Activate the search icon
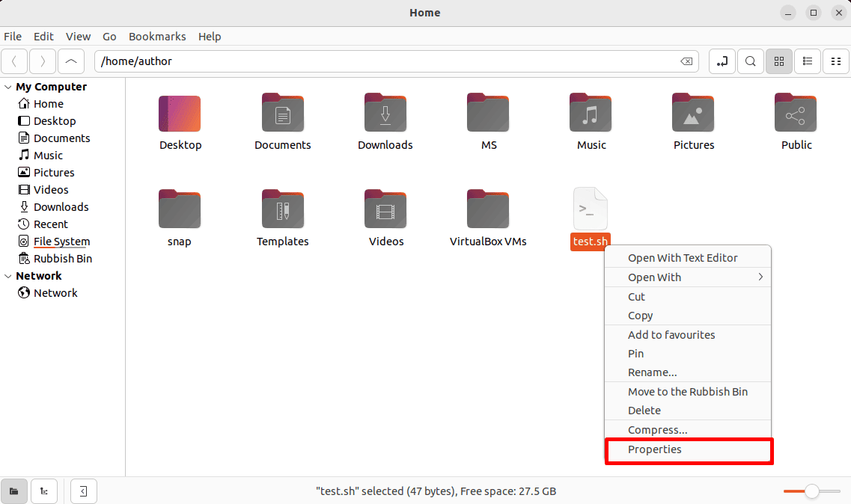 click(x=750, y=61)
